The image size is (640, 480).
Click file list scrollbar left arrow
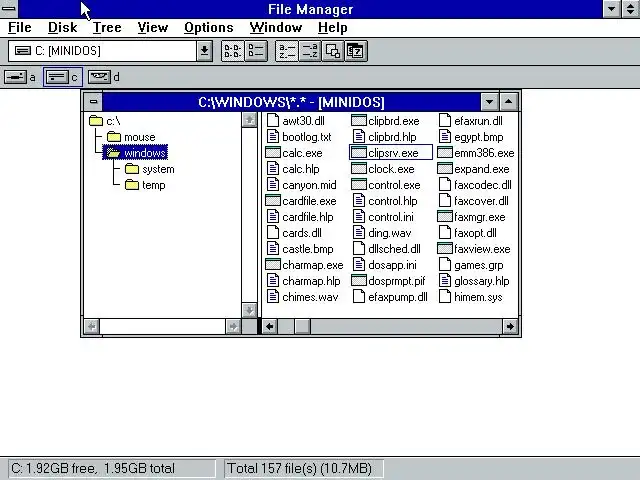click(x=269, y=327)
